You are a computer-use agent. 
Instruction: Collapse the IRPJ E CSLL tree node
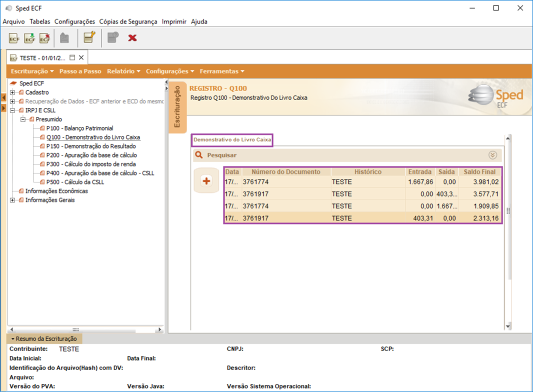(x=12, y=110)
